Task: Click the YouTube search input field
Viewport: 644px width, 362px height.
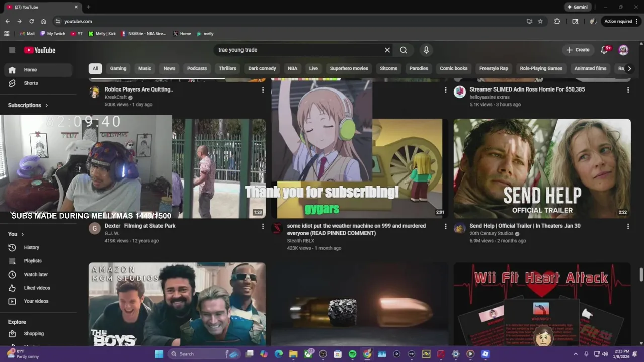Action: (299, 50)
